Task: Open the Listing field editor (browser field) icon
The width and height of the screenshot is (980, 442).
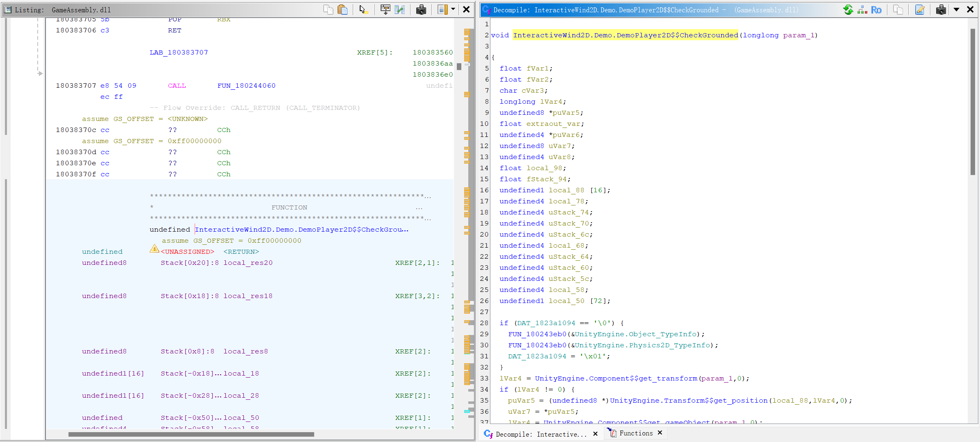Action: coord(385,9)
